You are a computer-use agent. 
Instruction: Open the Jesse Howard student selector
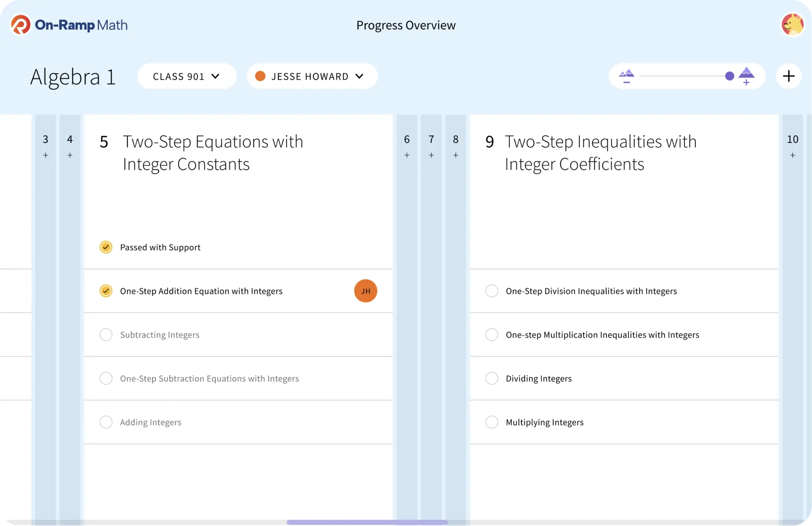pyautogui.click(x=312, y=76)
